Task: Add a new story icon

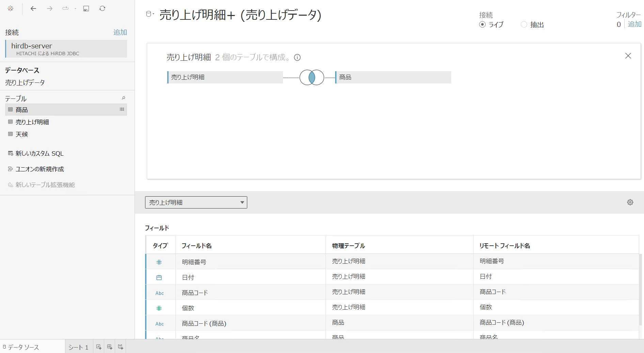Action: [x=121, y=347]
